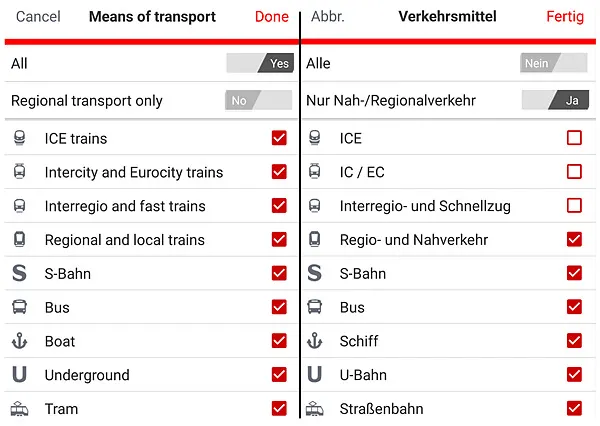Click the Underground 'U' icon
Viewport: 600px width, 426px height.
[x=20, y=375]
